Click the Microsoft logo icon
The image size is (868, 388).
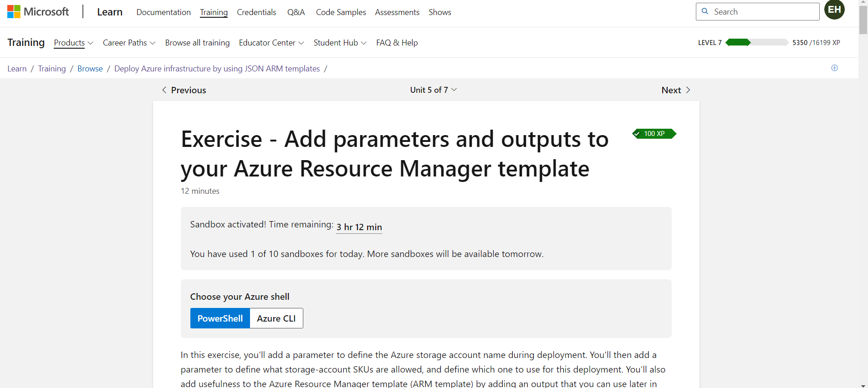click(14, 12)
